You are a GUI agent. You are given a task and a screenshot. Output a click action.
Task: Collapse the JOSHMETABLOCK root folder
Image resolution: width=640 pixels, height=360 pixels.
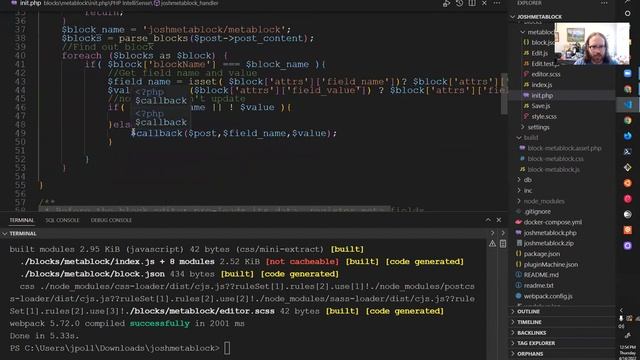pos(539,17)
